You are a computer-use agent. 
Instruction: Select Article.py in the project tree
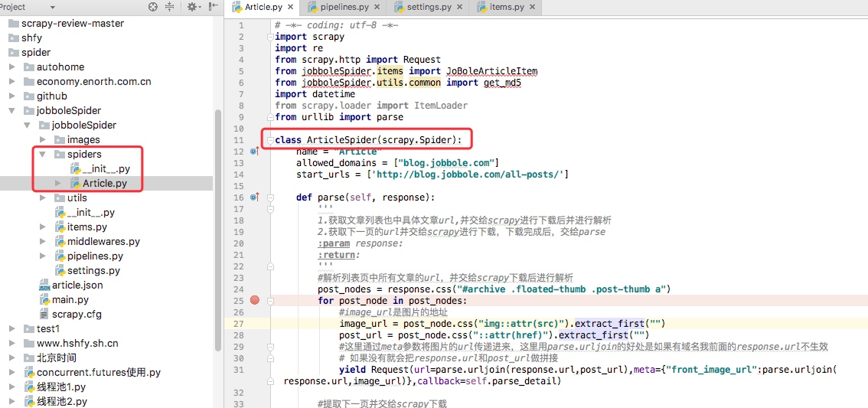tap(105, 183)
